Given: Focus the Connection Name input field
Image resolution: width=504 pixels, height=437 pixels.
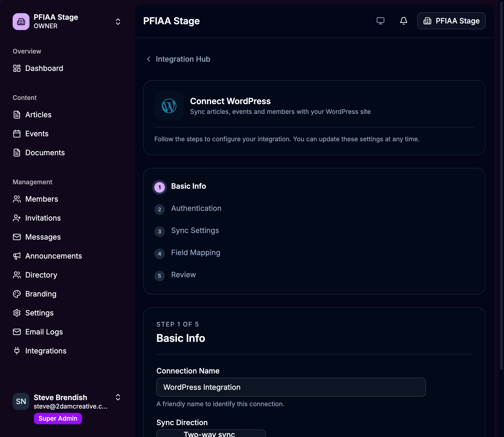Looking at the screenshot, I should [291, 387].
